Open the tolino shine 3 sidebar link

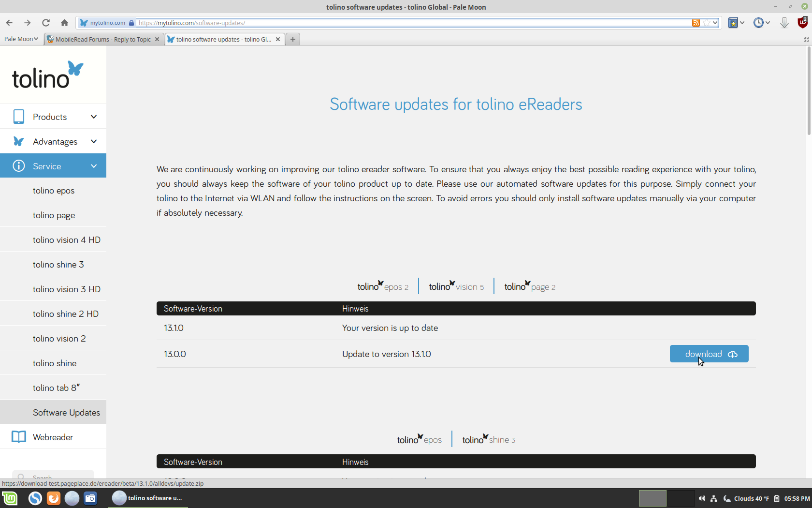pos(58,265)
